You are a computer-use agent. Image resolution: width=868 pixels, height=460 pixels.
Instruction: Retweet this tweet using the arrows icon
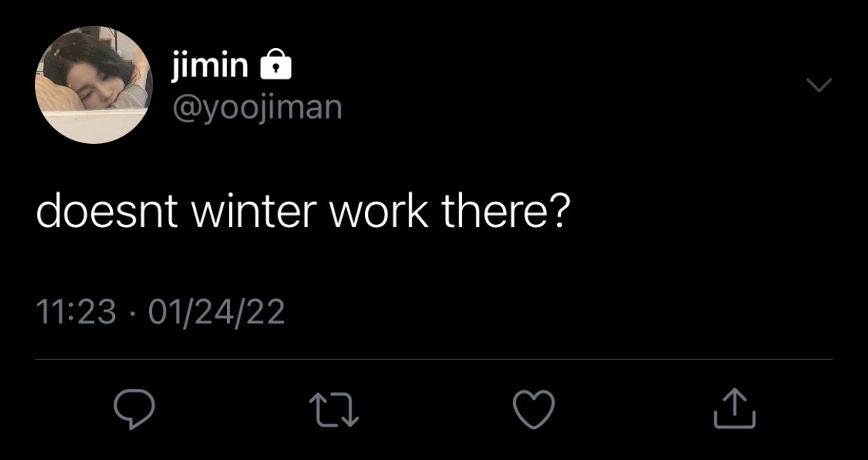coord(334,410)
